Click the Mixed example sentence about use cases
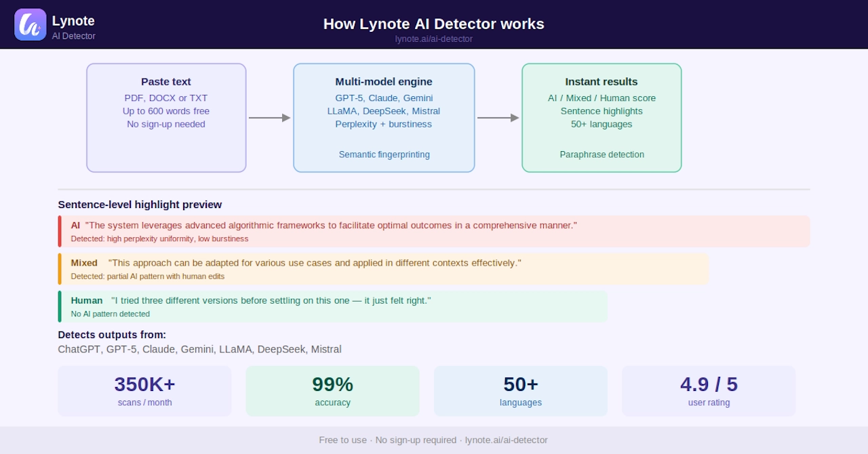 click(315, 263)
